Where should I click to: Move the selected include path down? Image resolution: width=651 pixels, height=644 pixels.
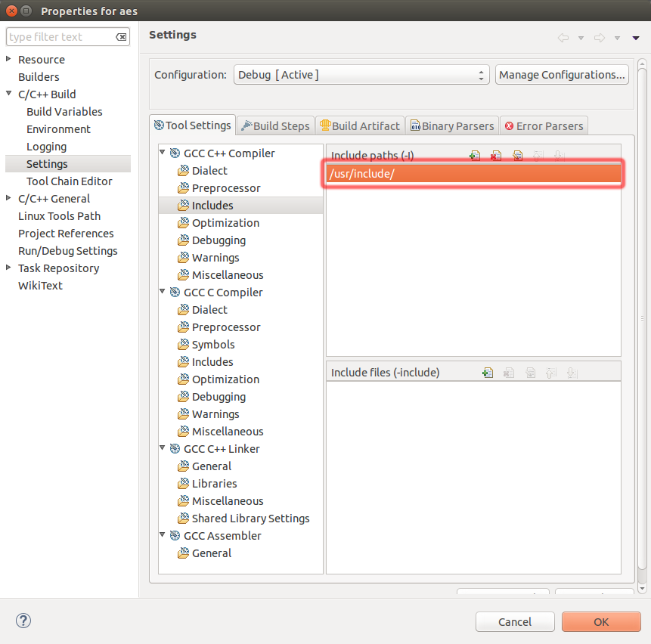pyautogui.click(x=560, y=155)
